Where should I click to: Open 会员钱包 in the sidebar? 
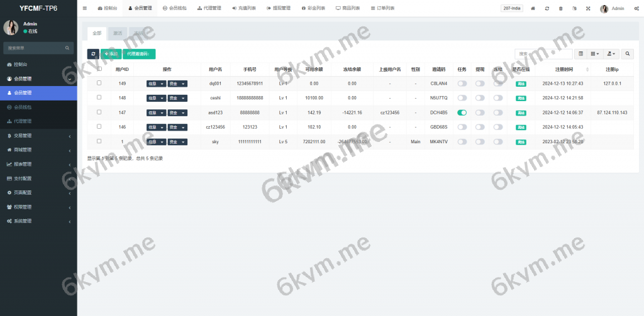pyautogui.click(x=38, y=107)
